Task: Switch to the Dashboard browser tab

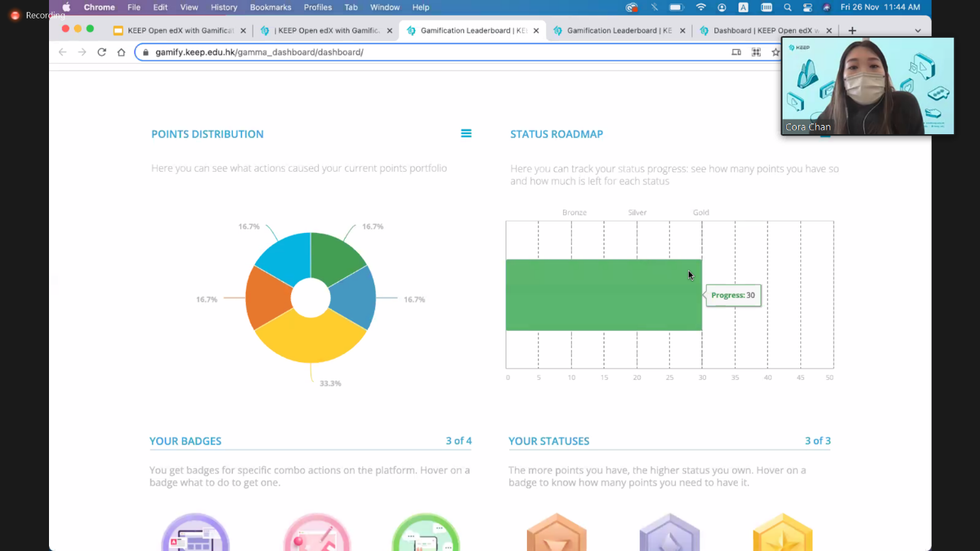Action: pyautogui.click(x=765, y=31)
